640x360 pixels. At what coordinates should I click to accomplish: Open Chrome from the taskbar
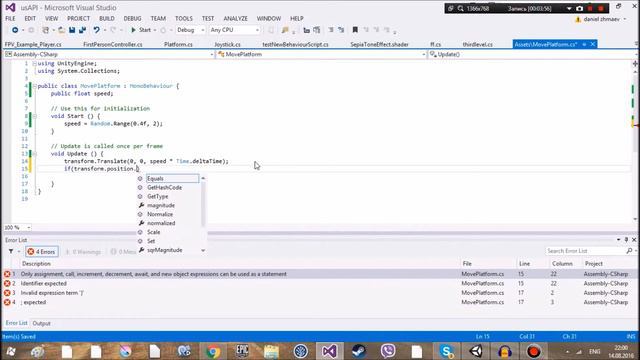click(213, 351)
